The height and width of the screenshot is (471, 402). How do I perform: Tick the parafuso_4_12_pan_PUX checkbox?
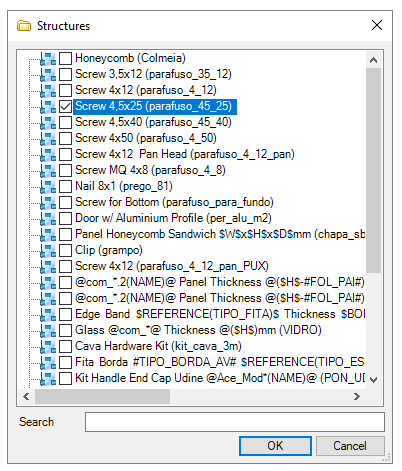[x=65, y=266]
